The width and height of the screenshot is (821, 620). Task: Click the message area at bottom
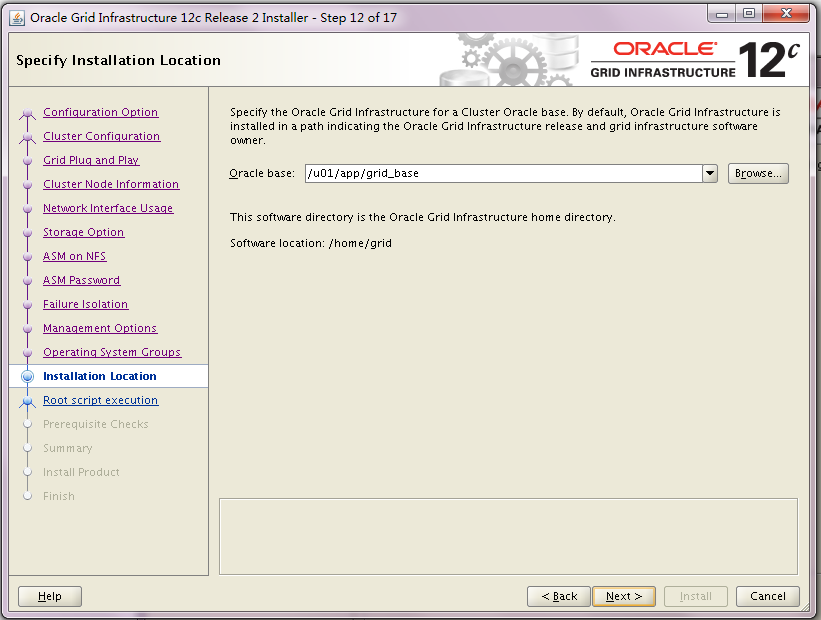[x=508, y=536]
